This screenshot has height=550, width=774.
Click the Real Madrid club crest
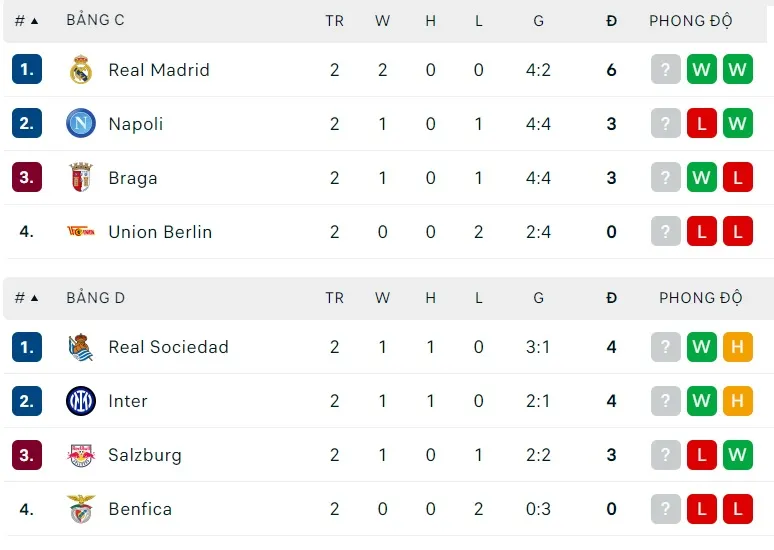tap(81, 70)
